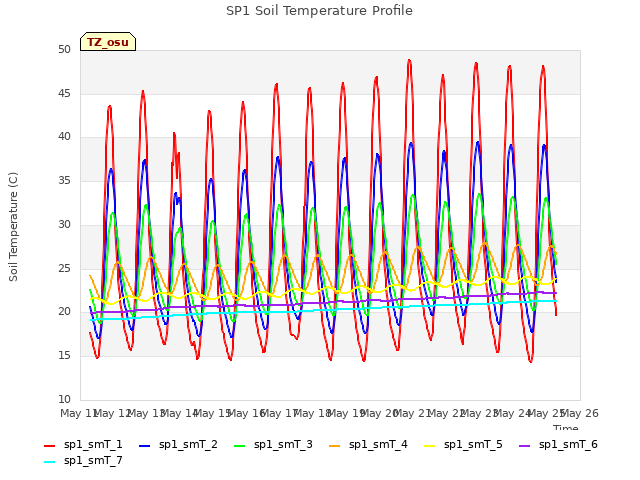Click the green sp1_smT_3 legend swatch
The image size is (640, 480).
[240, 446]
